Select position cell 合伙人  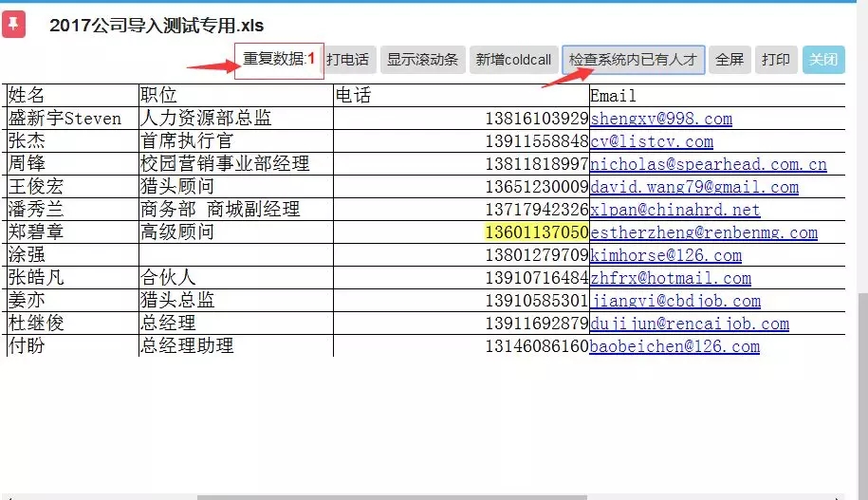click(x=236, y=277)
